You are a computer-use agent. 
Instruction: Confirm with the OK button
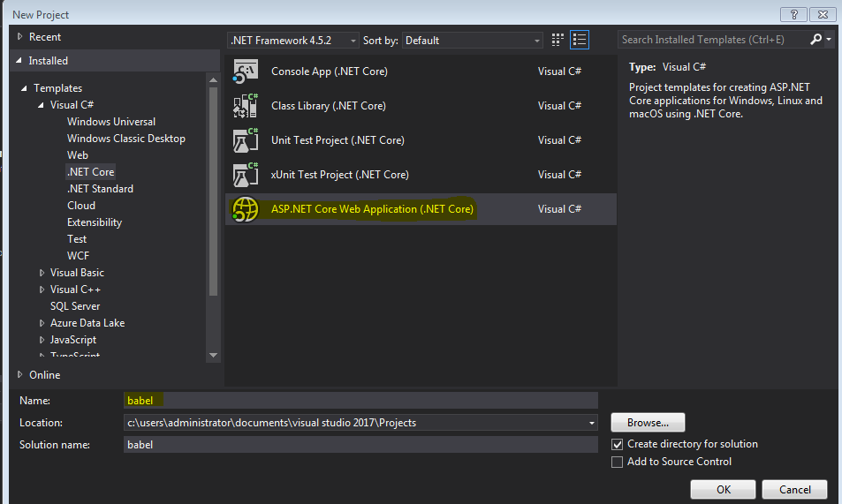click(x=723, y=490)
